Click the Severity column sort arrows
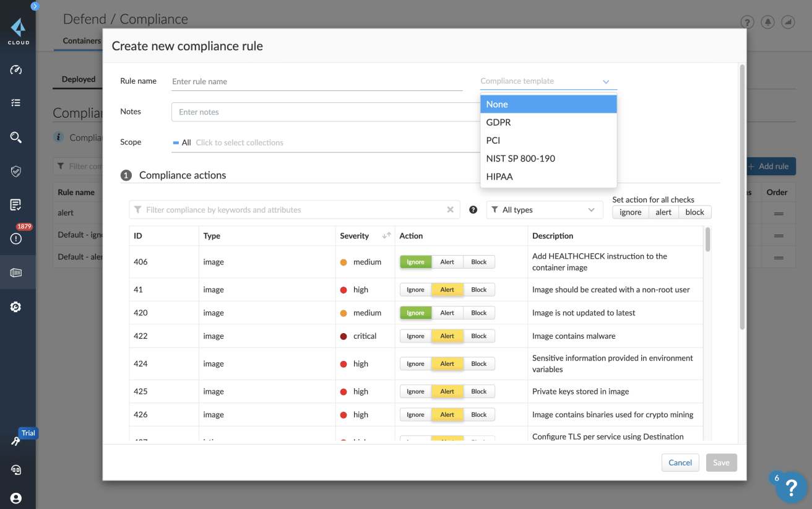 [387, 236]
